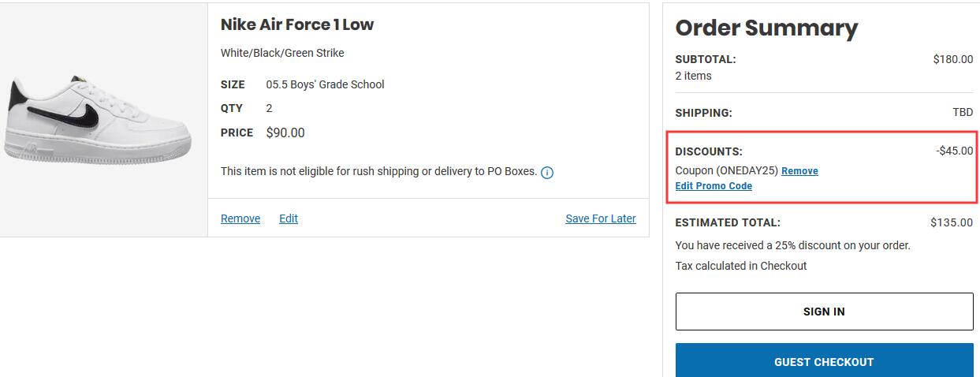
Task: Select the $180.00 subtotal amount
Action: 952,59
